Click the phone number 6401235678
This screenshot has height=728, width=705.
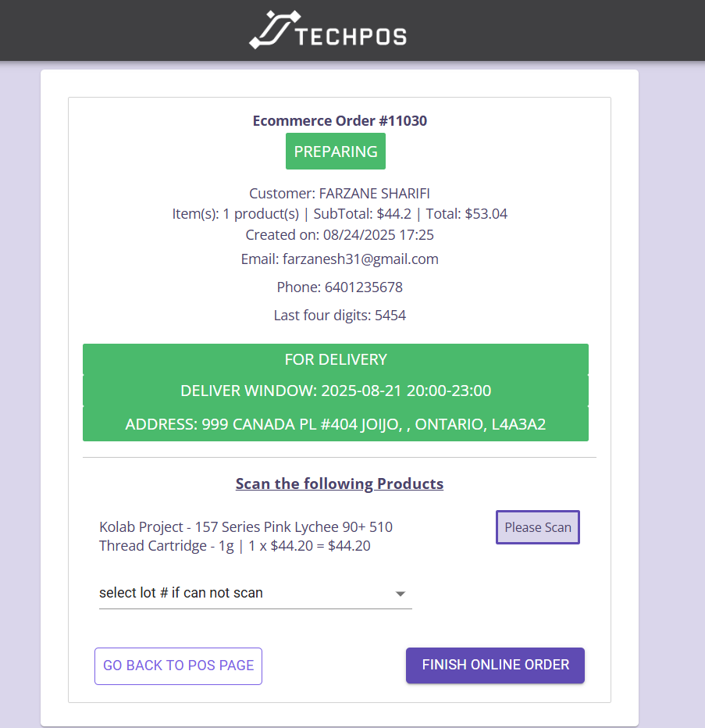point(363,287)
